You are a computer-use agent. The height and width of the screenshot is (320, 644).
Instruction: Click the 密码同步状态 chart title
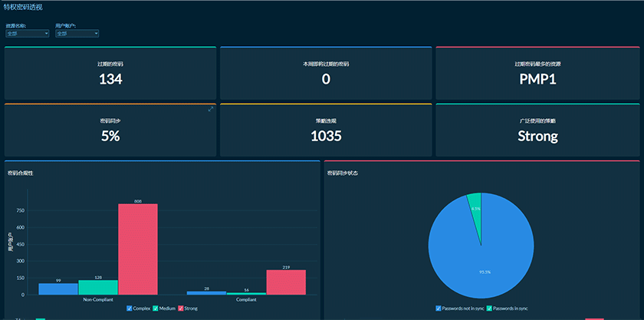click(343, 173)
